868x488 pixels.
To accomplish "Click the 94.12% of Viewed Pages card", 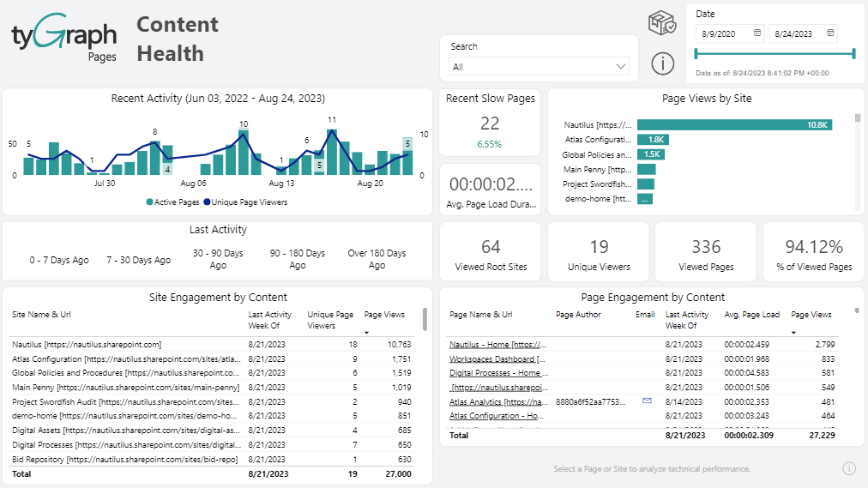I will click(x=814, y=252).
